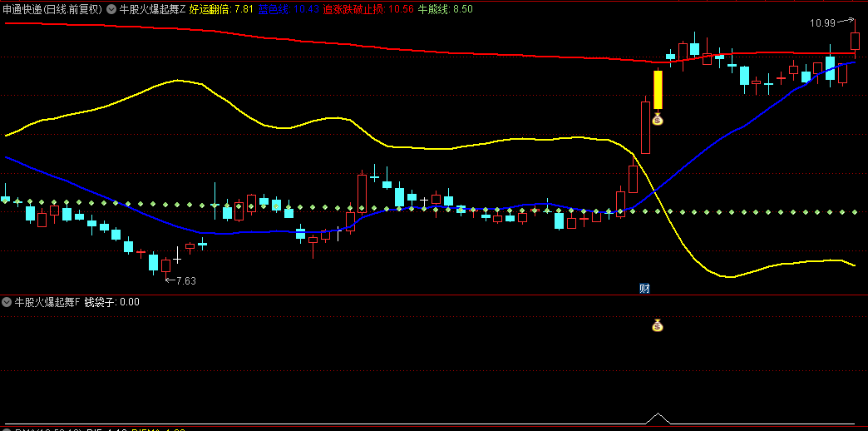The width and height of the screenshot is (868, 431).
Task: Select the 申通快递(日线.前复权) title
Action: tap(52, 9)
